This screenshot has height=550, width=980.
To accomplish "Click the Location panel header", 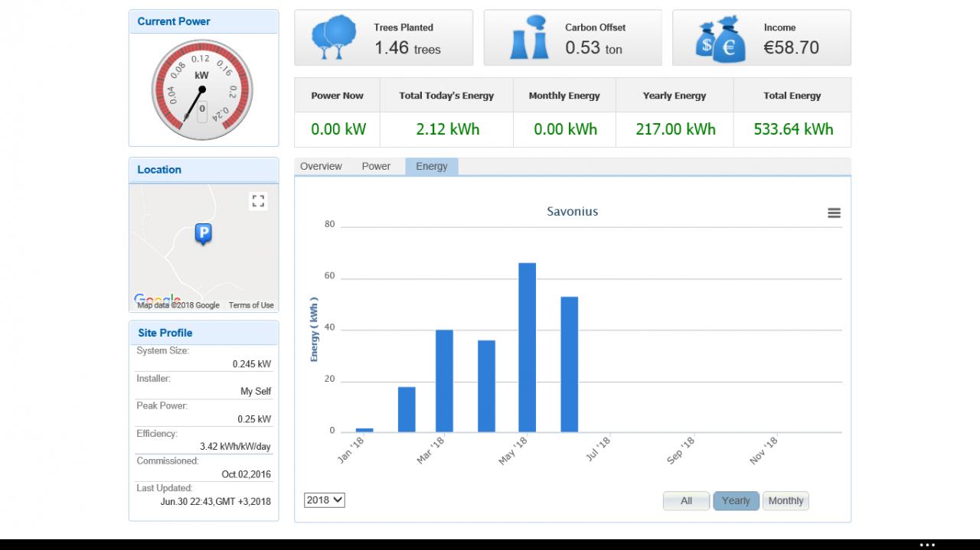I will (204, 170).
